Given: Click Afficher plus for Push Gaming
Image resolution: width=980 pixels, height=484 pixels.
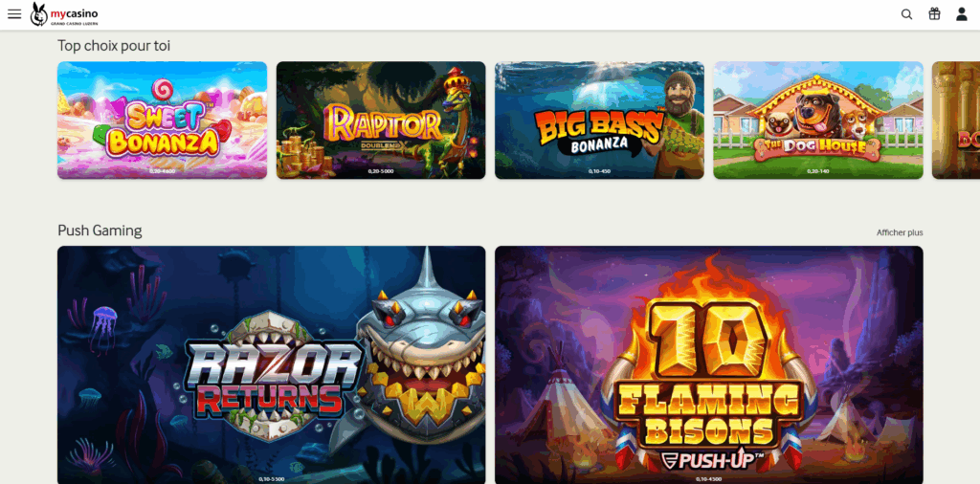Looking at the screenshot, I should point(900,232).
